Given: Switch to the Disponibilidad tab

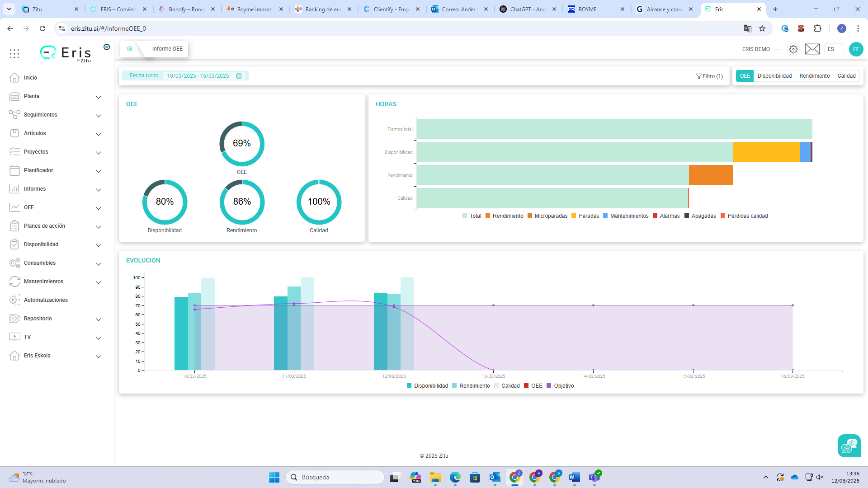Looking at the screenshot, I should pyautogui.click(x=774, y=76).
